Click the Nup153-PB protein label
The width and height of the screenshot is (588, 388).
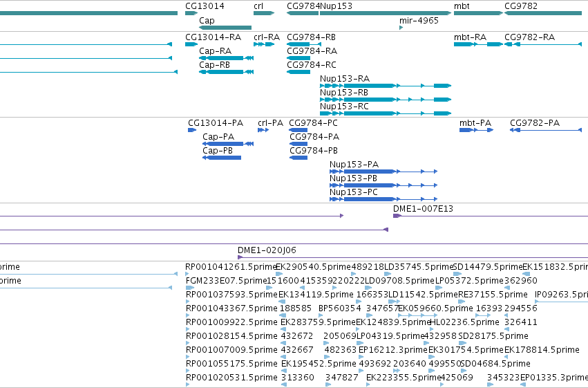[x=353, y=178]
